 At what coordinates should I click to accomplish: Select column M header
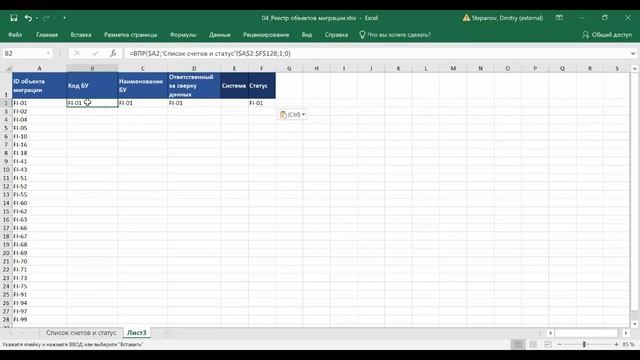tap(453, 68)
